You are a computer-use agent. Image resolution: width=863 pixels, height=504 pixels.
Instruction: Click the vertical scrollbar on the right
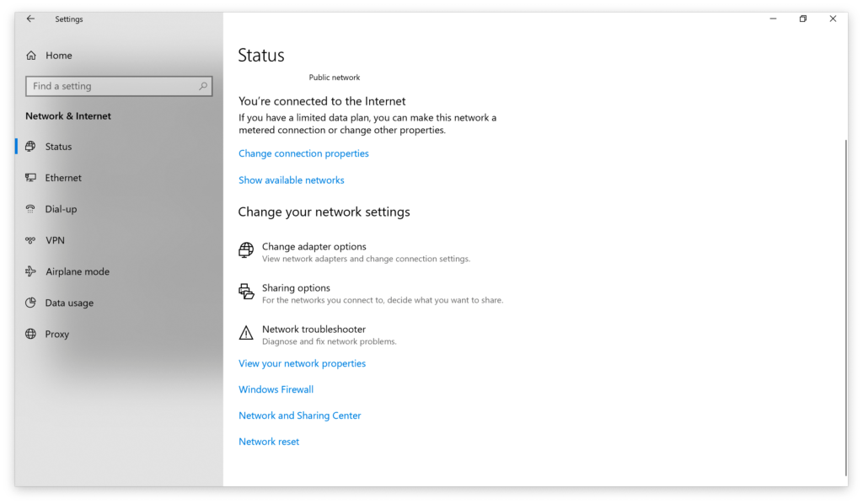pyautogui.click(x=846, y=303)
